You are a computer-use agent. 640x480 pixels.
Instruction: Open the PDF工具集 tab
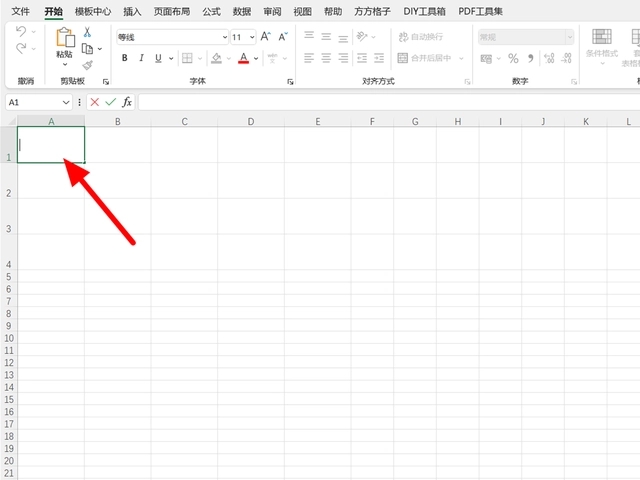[480, 11]
